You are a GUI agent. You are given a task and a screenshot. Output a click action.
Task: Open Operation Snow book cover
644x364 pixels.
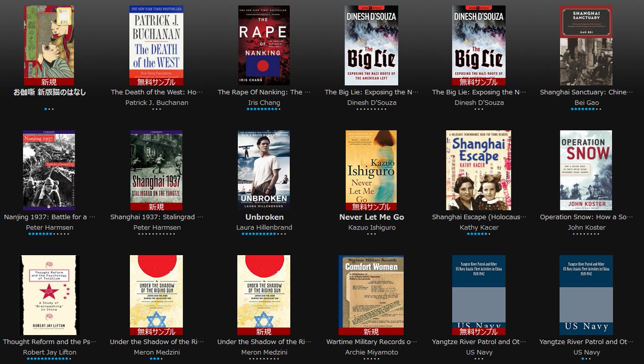586,170
